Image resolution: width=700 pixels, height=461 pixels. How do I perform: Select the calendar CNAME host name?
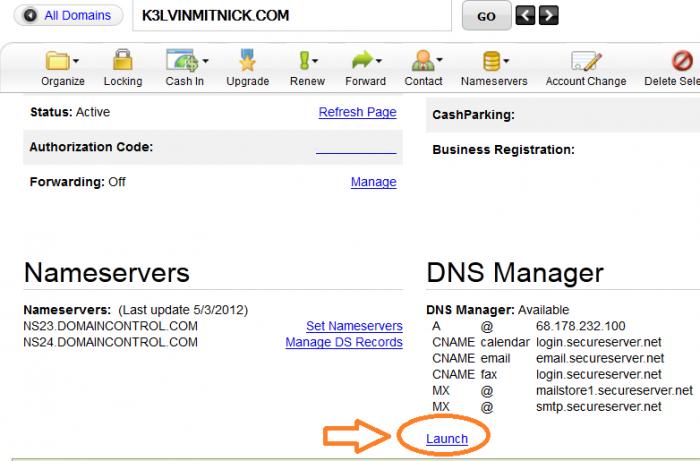click(x=505, y=342)
